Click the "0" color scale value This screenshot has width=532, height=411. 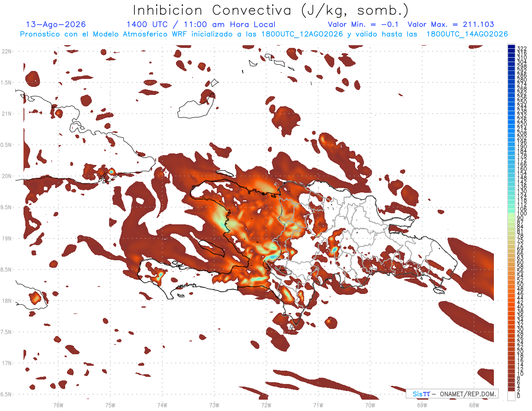point(519,396)
